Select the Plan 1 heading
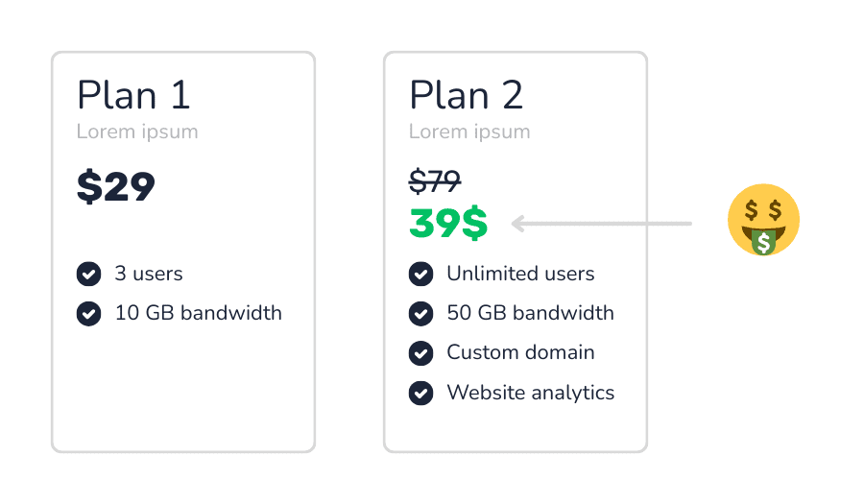The width and height of the screenshot is (864, 504). (x=133, y=95)
